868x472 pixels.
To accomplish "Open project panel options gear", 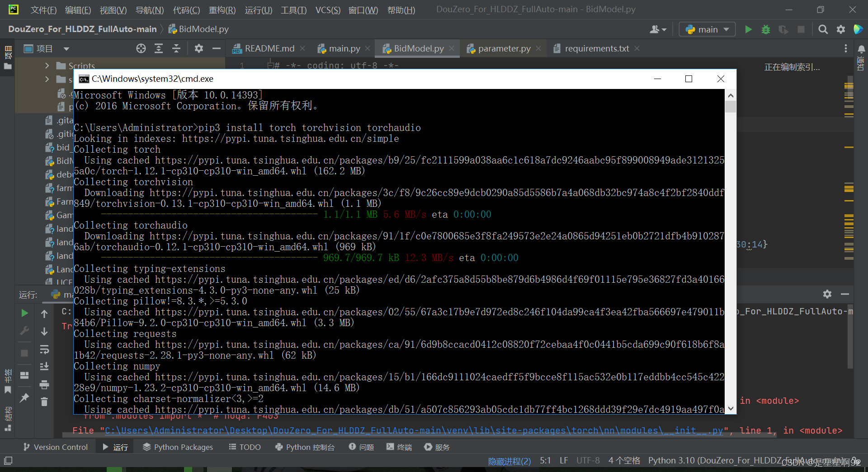I will (x=199, y=49).
